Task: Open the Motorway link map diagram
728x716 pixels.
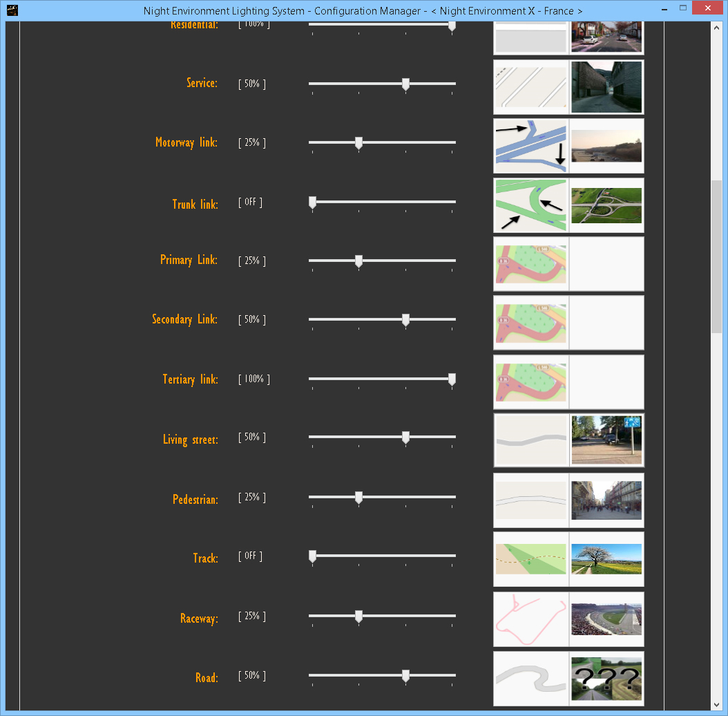Action: point(530,146)
